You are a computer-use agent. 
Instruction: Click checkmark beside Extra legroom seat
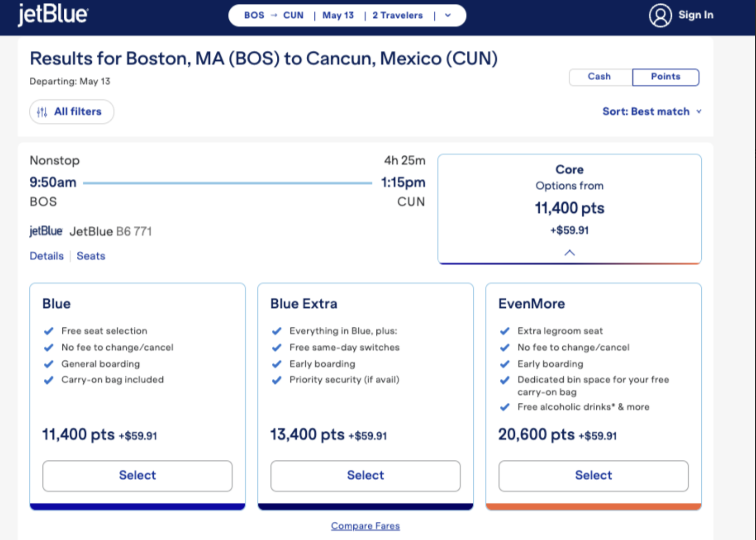pos(505,331)
